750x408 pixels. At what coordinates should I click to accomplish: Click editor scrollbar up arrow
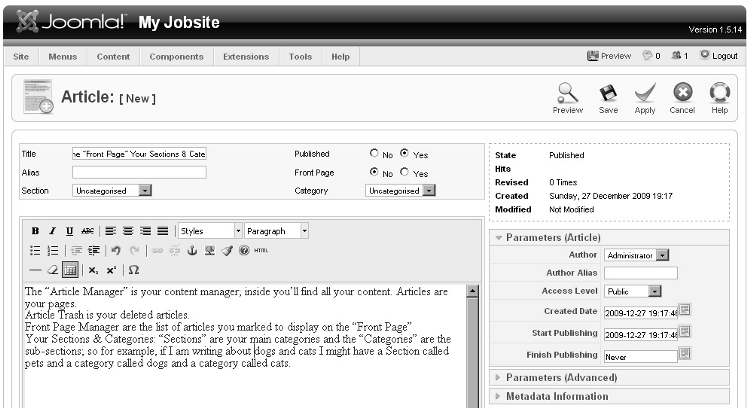[x=473, y=291]
